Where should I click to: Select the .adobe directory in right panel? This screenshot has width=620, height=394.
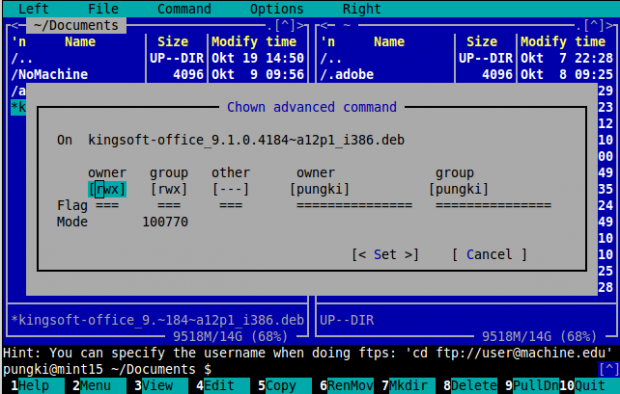pos(346,74)
